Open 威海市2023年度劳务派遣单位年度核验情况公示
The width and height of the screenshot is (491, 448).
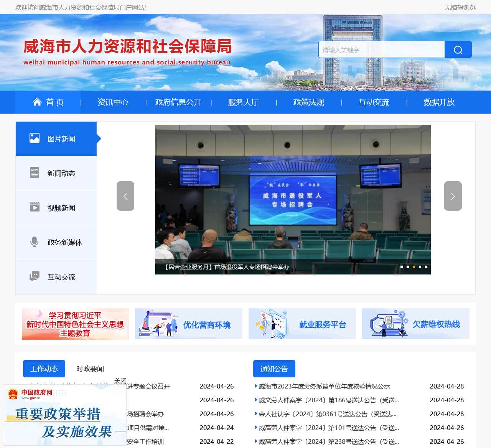click(x=324, y=386)
